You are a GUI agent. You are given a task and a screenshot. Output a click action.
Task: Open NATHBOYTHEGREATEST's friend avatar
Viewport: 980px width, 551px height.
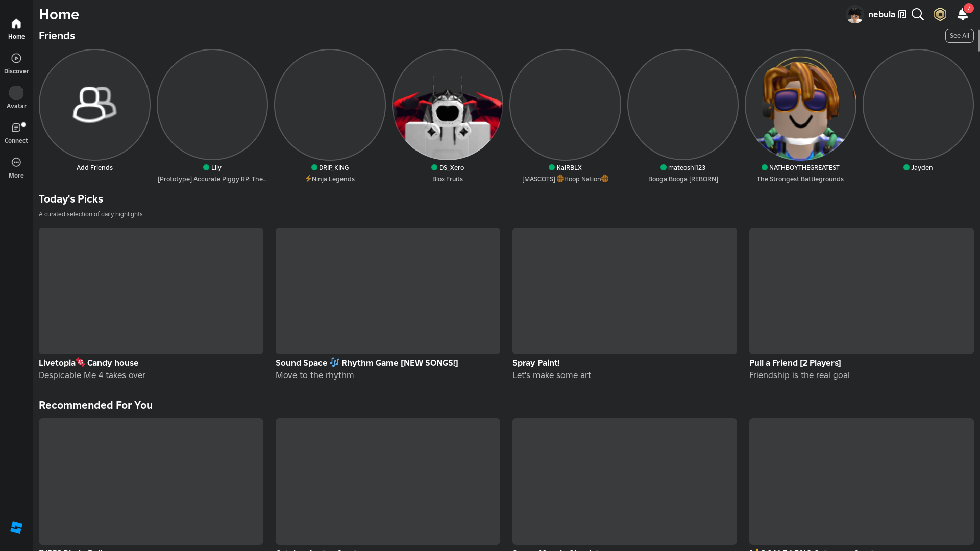point(800,105)
